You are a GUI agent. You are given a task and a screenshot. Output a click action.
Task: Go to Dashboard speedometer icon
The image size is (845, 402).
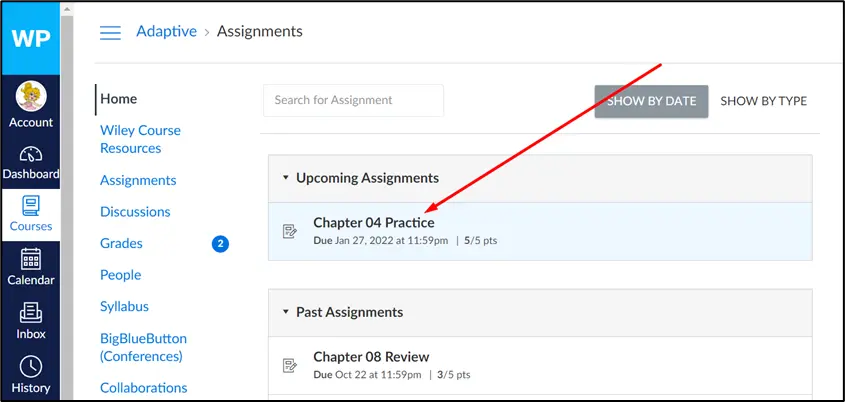(x=31, y=155)
